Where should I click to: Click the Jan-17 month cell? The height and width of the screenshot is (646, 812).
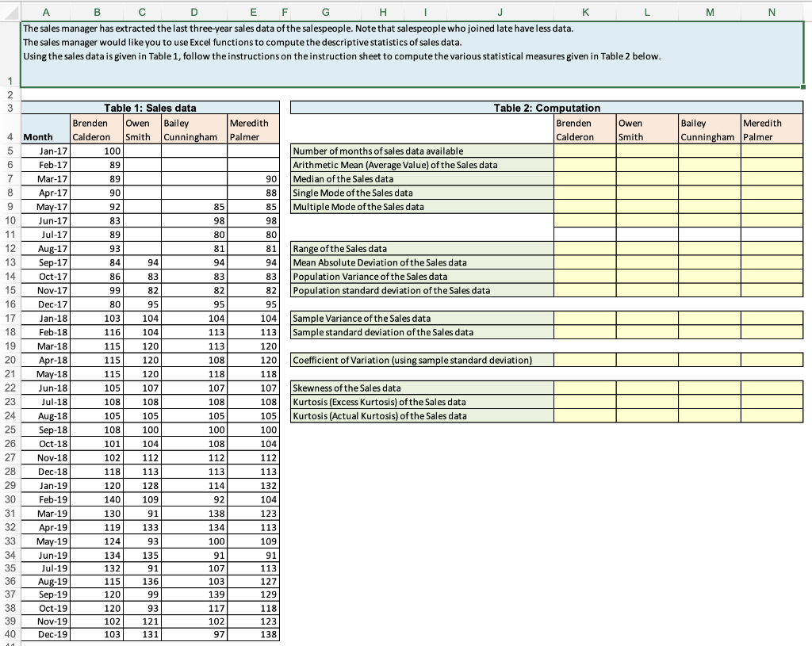click(x=45, y=151)
